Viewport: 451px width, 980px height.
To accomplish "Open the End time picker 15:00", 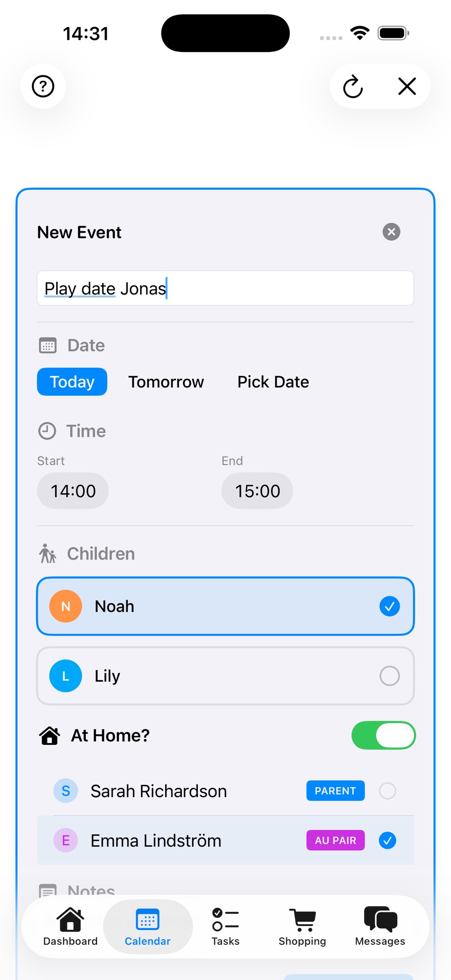I will pos(257,490).
